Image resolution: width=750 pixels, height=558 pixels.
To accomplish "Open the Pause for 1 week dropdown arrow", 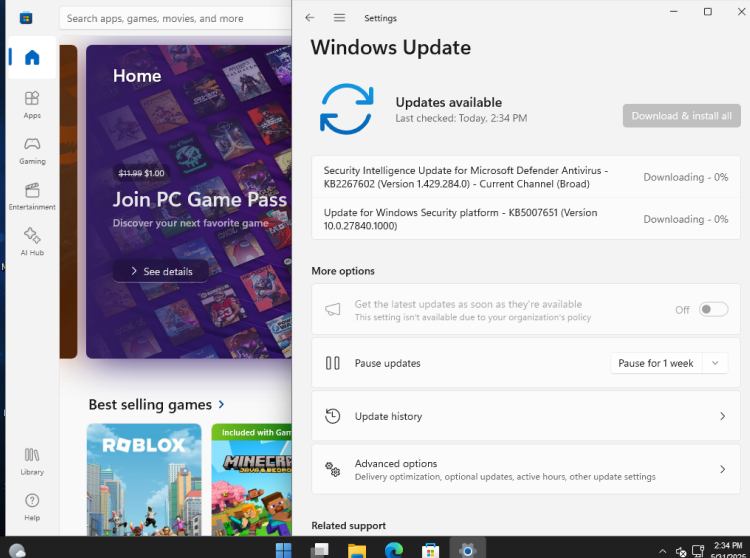I will (x=715, y=363).
